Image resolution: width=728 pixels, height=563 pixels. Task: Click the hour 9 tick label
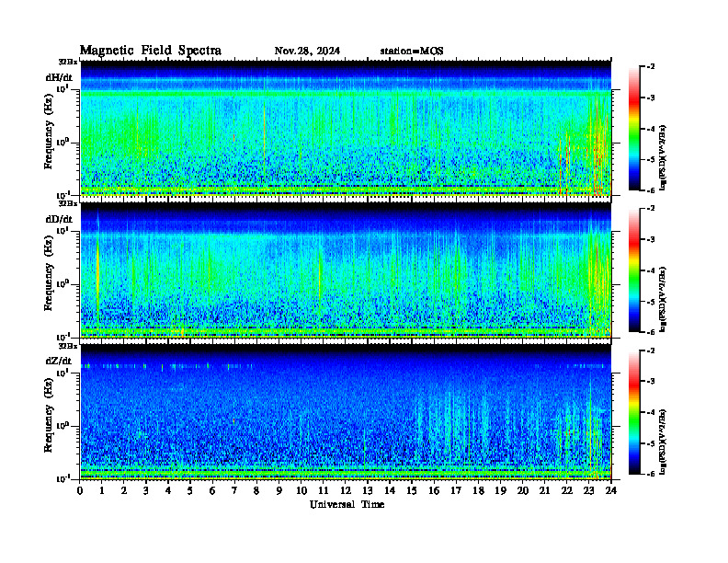pos(279,490)
